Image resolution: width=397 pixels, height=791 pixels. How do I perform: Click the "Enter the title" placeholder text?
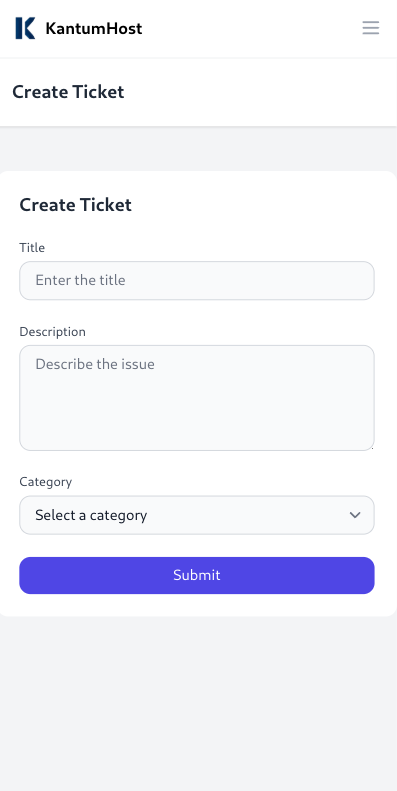click(80, 280)
